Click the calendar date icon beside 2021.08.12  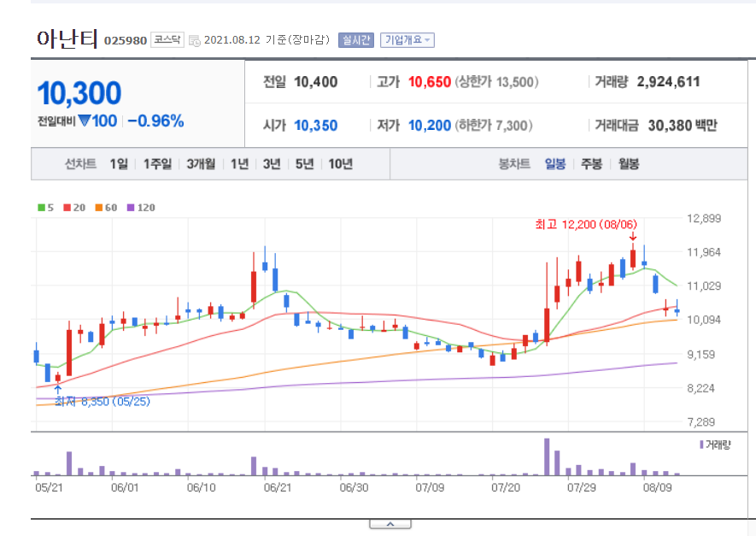[194, 40]
